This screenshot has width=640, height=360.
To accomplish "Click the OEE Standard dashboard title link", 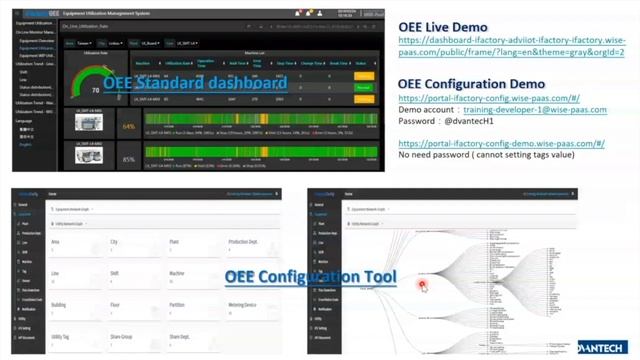I will pyautogui.click(x=195, y=83).
